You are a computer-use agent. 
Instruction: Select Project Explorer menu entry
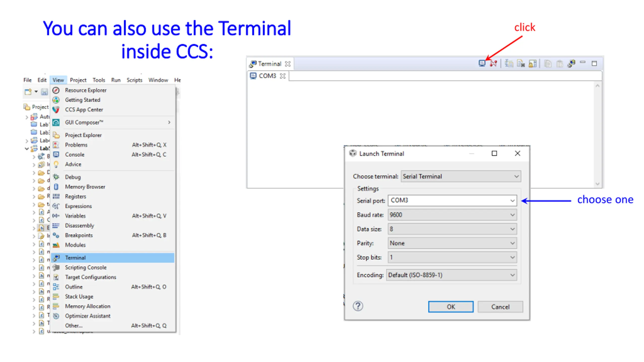(113, 135)
